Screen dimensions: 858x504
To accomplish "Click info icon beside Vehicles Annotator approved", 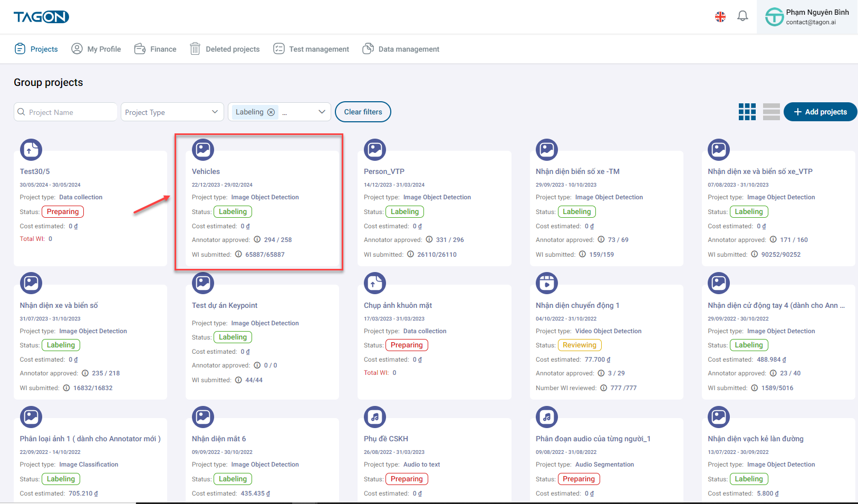I will 257,239.
